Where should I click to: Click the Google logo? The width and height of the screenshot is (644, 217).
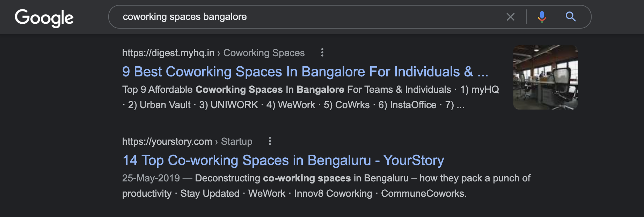tap(44, 18)
